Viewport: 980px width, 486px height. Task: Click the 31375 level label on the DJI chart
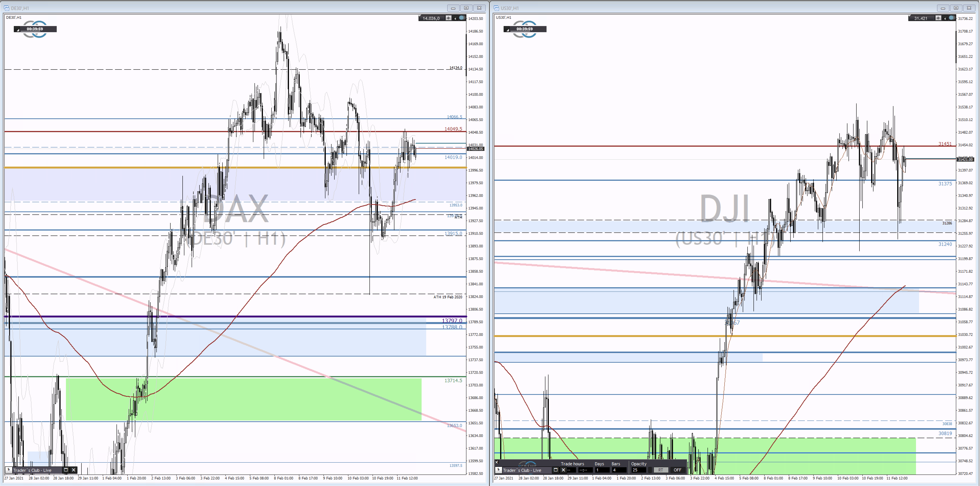tap(945, 184)
